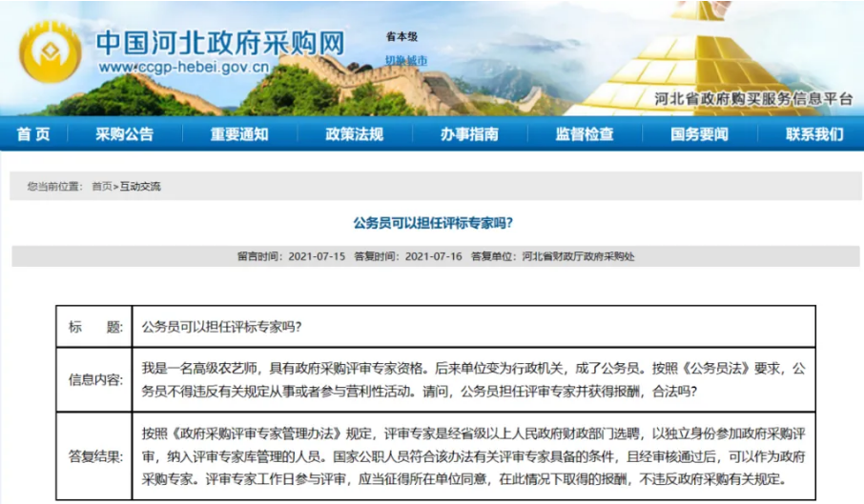Click the 省本级 region label

coord(401,37)
